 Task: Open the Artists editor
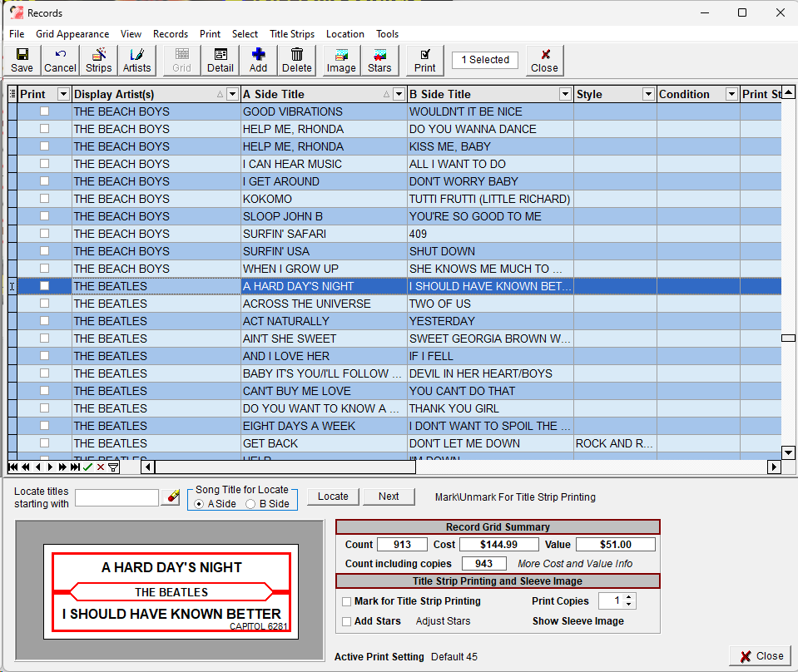137,60
